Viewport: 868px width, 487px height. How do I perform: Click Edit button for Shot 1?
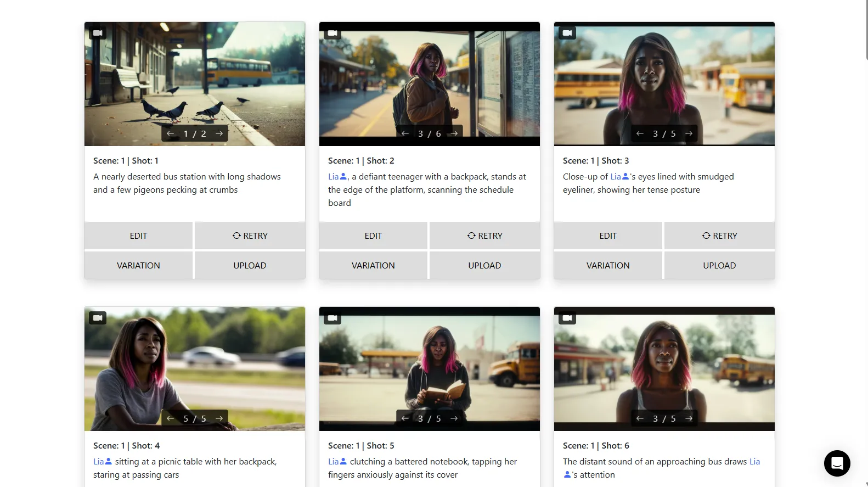coord(138,236)
